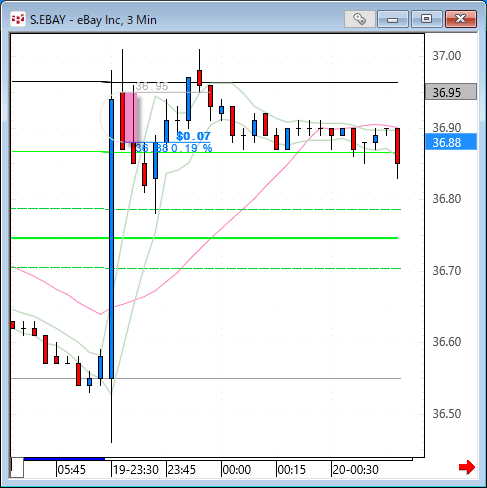Click the gray 36.95 price marker
The width and height of the screenshot is (487, 488).
451,92
